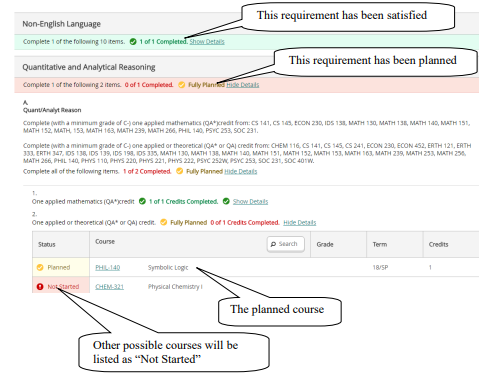This screenshot has height=378, width=484.
Task: Click green check icon before applied math Show Details
Action: [x=226, y=201]
